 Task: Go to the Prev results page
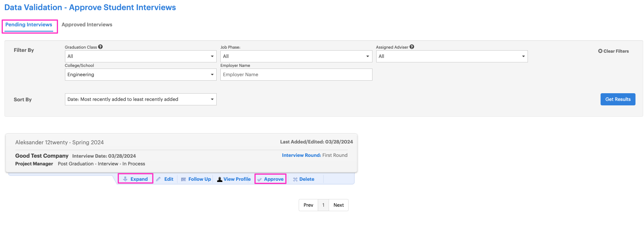coord(308,205)
